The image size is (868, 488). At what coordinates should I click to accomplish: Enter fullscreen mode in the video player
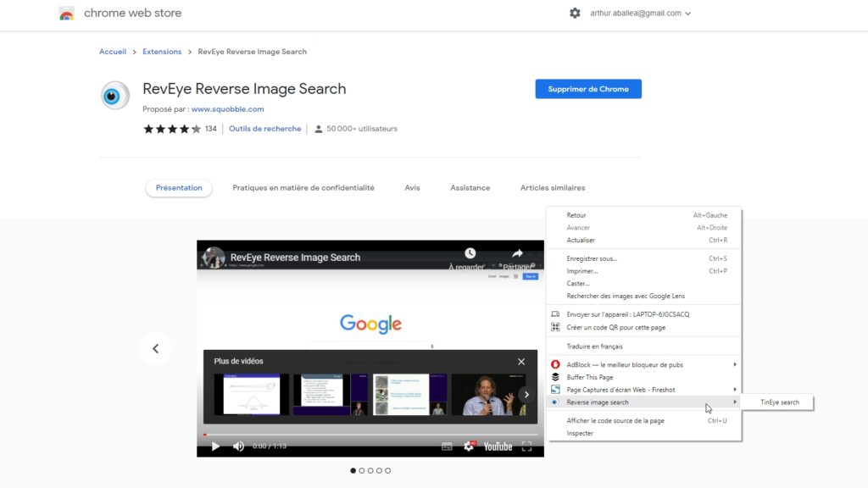(526, 446)
